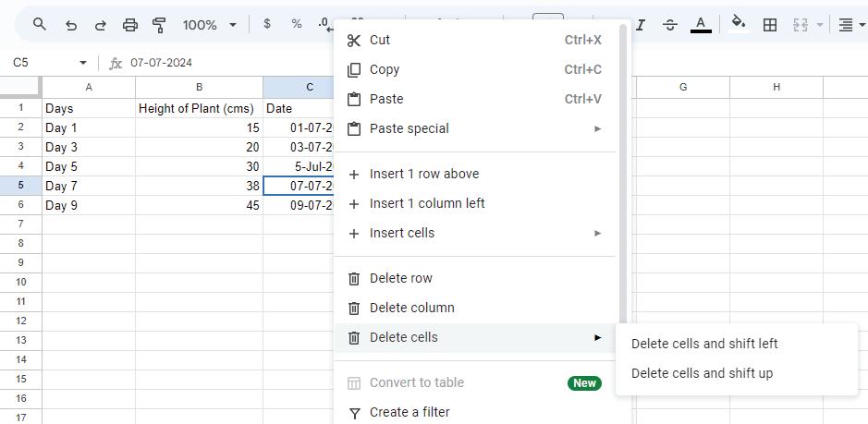
Task: Click the search menus magnifier icon
Action: (40, 25)
